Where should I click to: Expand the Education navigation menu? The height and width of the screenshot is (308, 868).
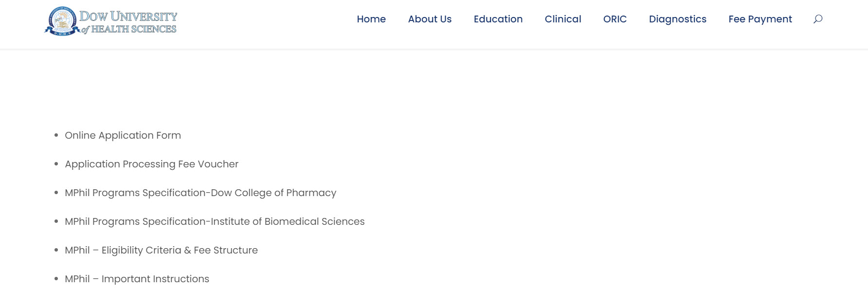498,19
